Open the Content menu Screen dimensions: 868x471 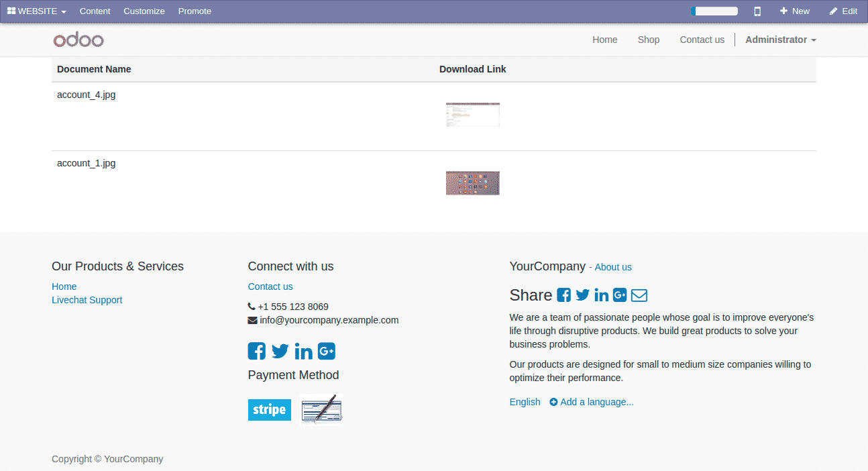pos(95,11)
